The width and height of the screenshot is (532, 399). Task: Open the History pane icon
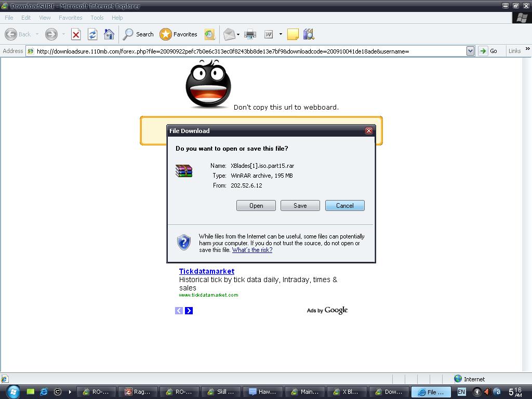point(210,34)
